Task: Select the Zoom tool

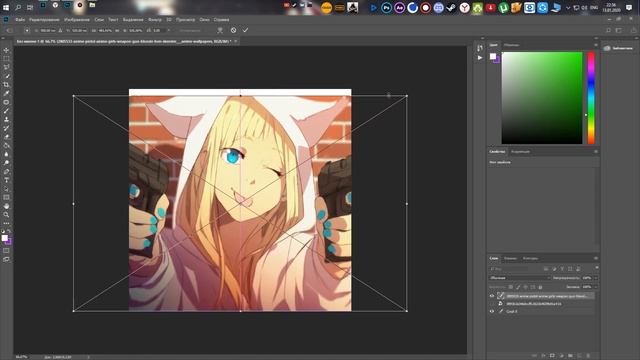Action: 6,214
